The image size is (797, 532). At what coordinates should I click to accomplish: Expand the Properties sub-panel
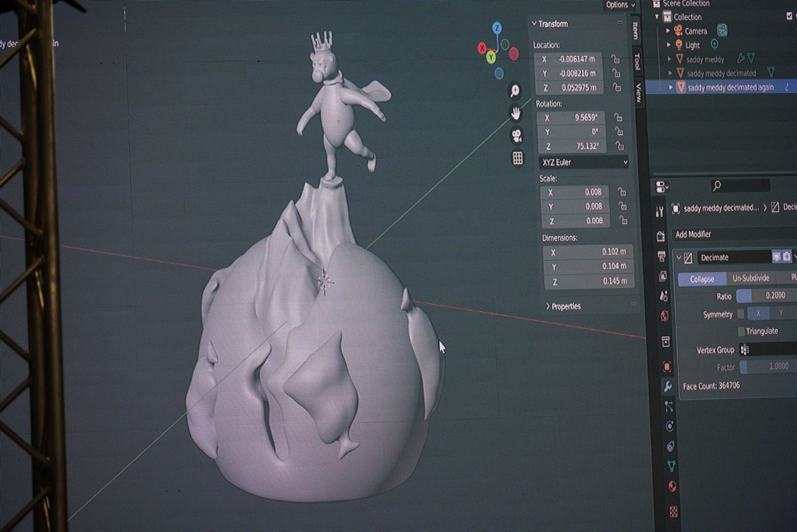(x=563, y=307)
